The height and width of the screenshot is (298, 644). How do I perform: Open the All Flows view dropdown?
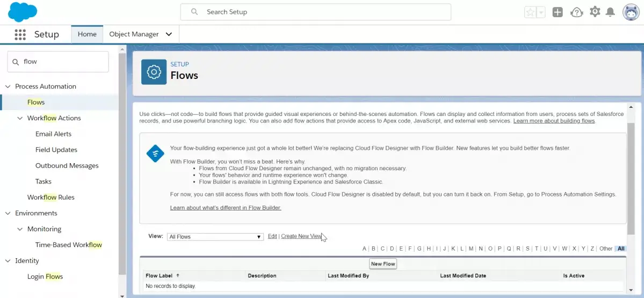click(x=215, y=237)
